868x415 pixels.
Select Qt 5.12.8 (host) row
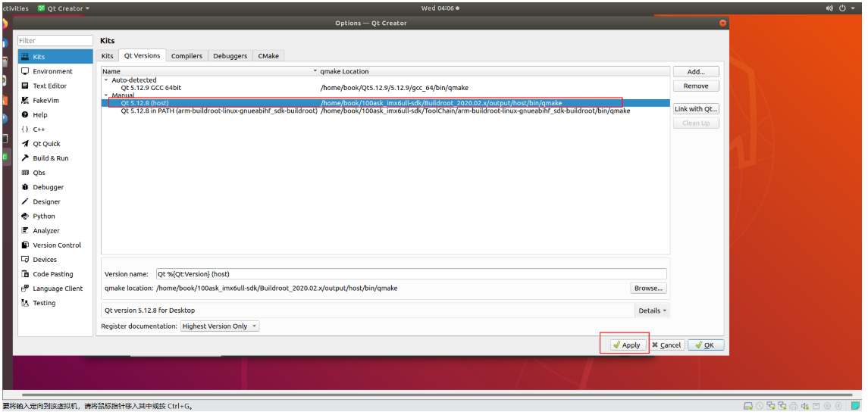coord(385,103)
